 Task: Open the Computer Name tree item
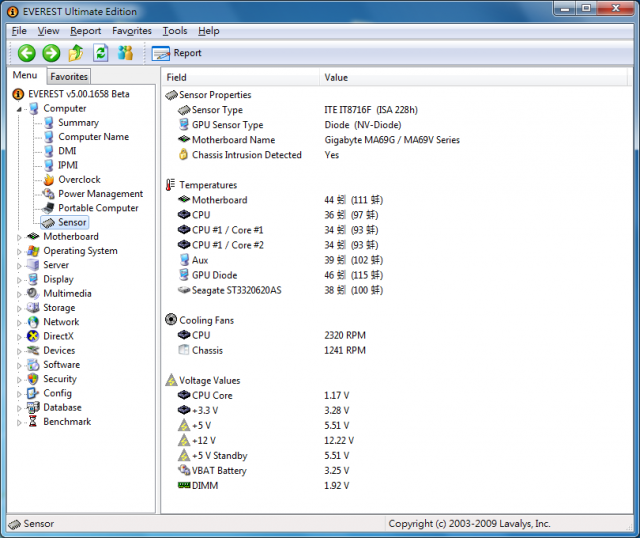click(93, 137)
